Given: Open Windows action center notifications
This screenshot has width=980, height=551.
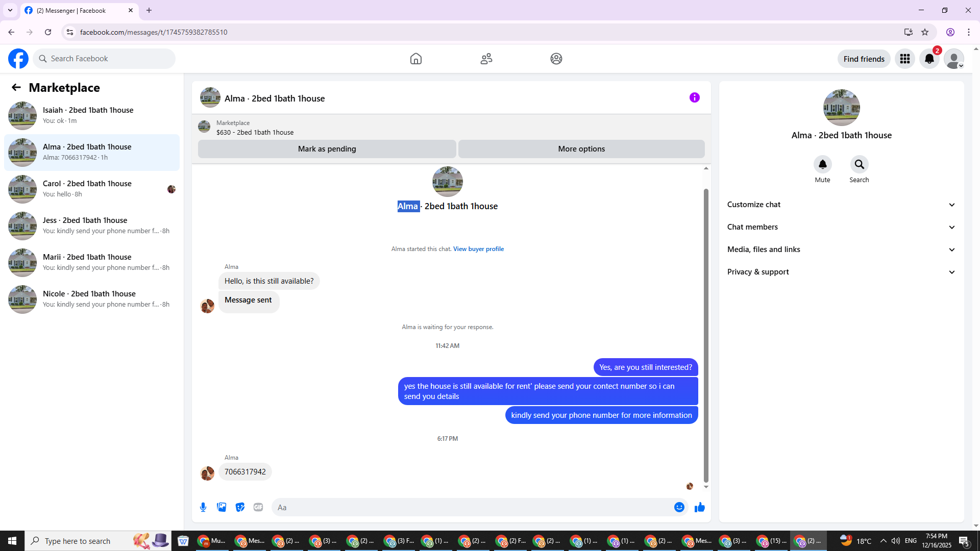Looking at the screenshot, I should coord(964,541).
